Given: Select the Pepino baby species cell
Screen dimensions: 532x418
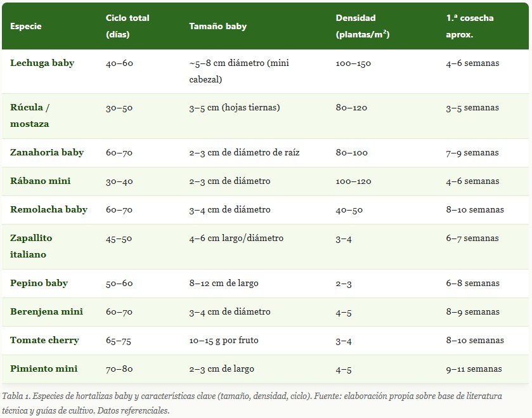Looking at the screenshot, I should click(x=39, y=284).
